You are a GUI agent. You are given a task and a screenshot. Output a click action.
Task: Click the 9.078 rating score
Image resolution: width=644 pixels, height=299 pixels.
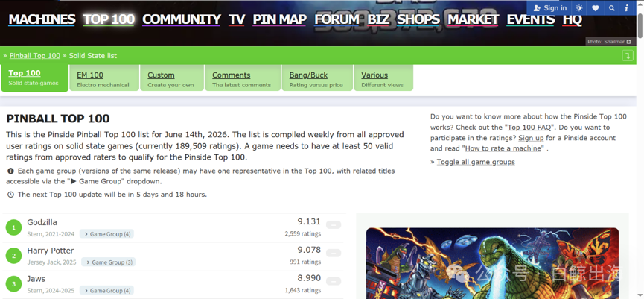(x=309, y=250)
